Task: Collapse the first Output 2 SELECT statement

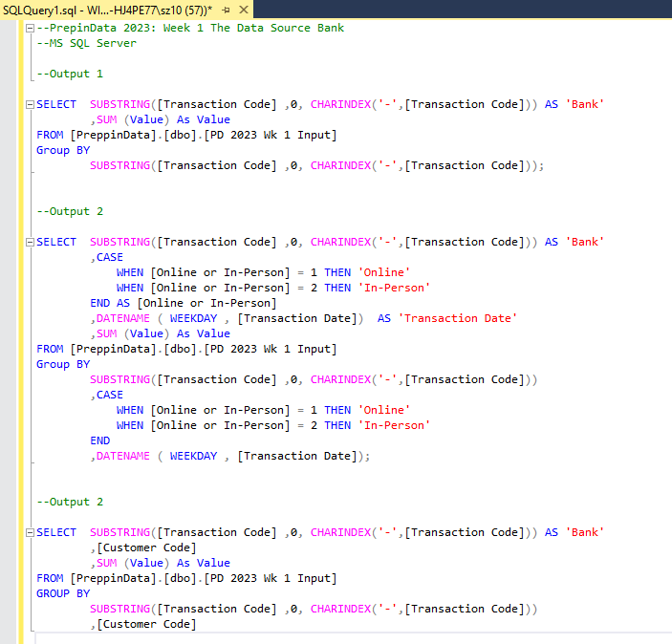Action: pyautogui.click(x=30, y=242)
